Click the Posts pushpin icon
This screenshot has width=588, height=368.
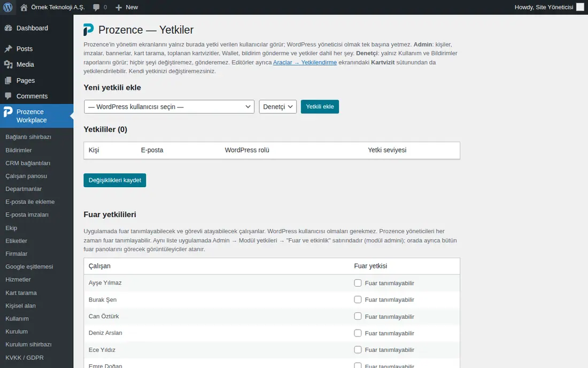click(8, 49)
